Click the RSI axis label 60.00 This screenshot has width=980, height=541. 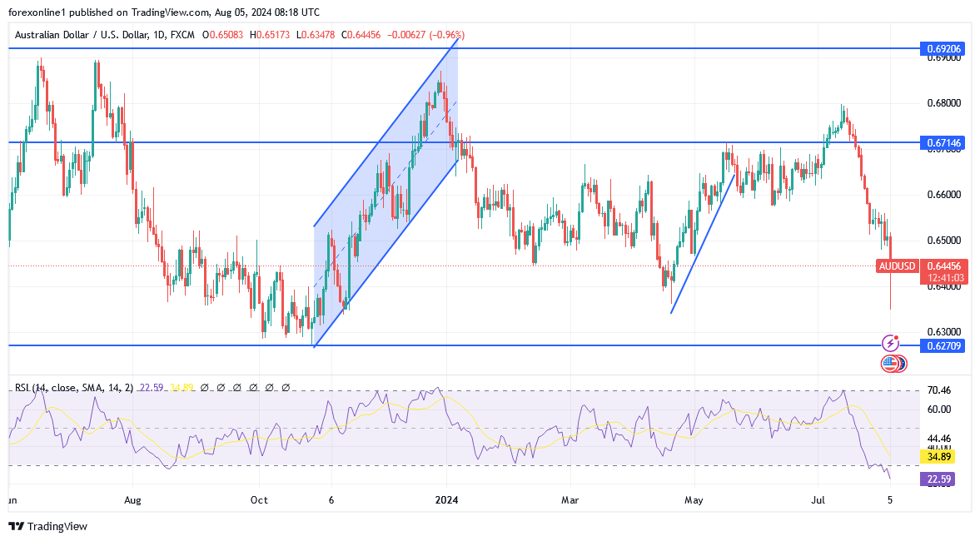pos(939,409)
